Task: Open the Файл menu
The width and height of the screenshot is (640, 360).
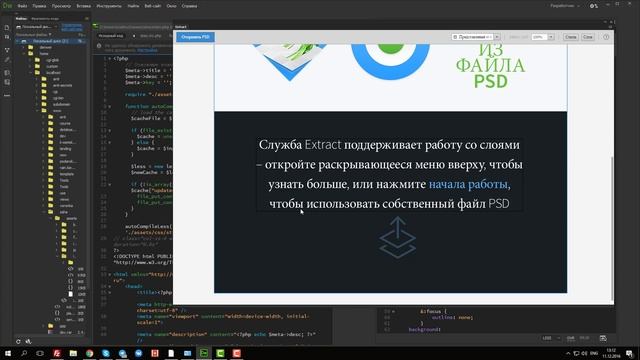Action: (22, 6)
